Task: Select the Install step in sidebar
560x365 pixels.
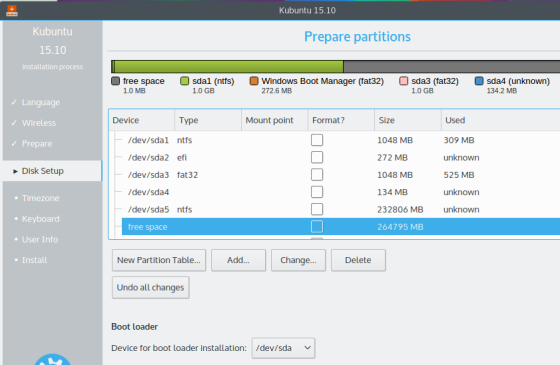Action: click(x=34, y=260)
